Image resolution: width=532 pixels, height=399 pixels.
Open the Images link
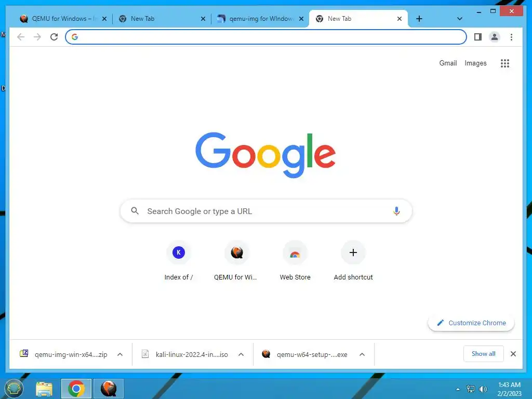pyautogui.click(x=475, y=63)
